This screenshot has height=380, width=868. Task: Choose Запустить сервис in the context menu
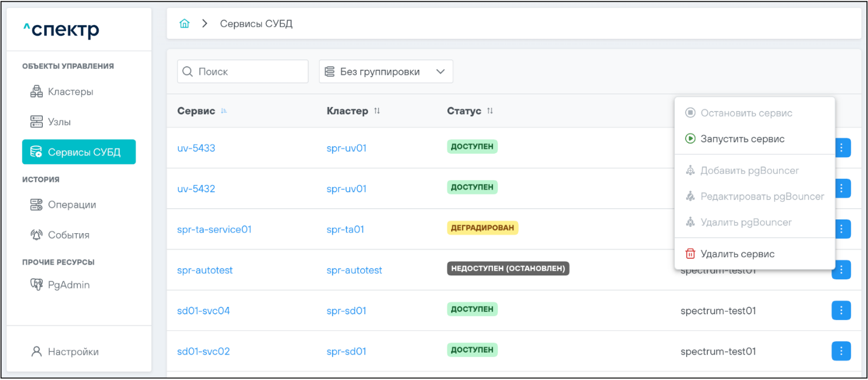[x=742, y=139]
